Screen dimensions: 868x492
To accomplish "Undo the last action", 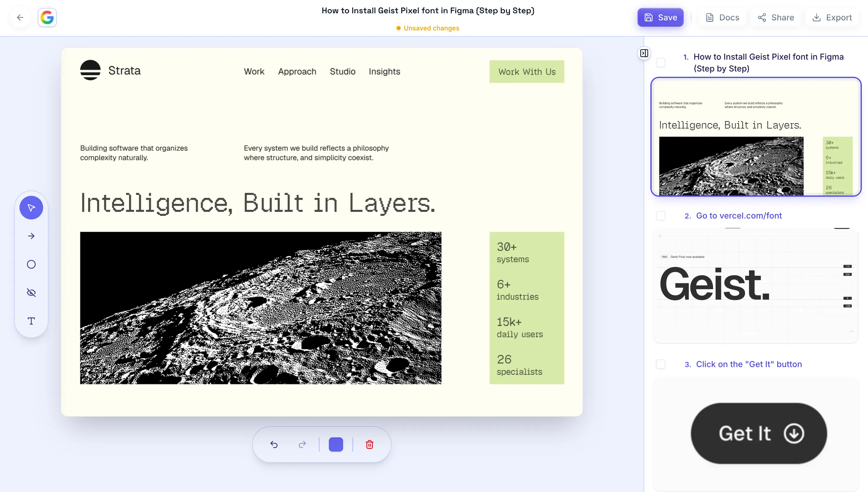I will 274,444.
